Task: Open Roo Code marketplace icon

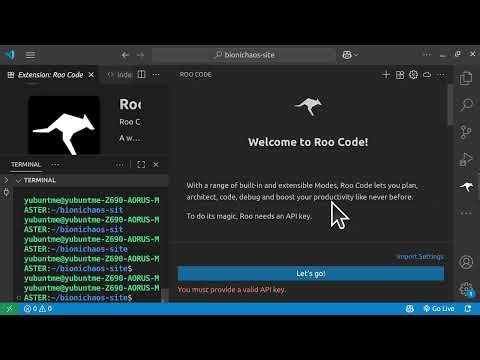Action: [x=400, y=75]
